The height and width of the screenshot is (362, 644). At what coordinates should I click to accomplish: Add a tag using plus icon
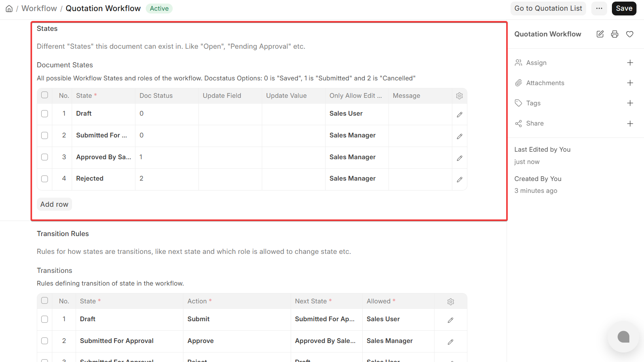click(x=630, y=103)
